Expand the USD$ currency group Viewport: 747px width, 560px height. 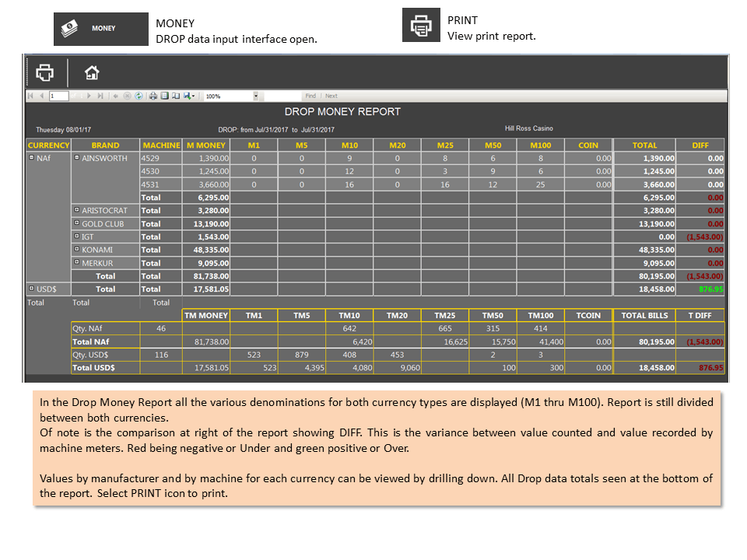(x=31, y=288)
